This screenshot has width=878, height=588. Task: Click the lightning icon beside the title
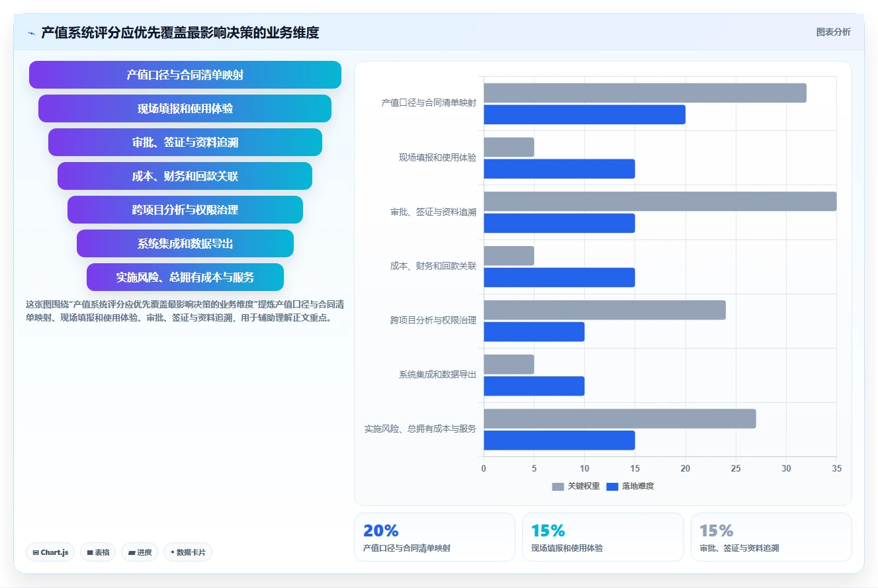[31, 33]
